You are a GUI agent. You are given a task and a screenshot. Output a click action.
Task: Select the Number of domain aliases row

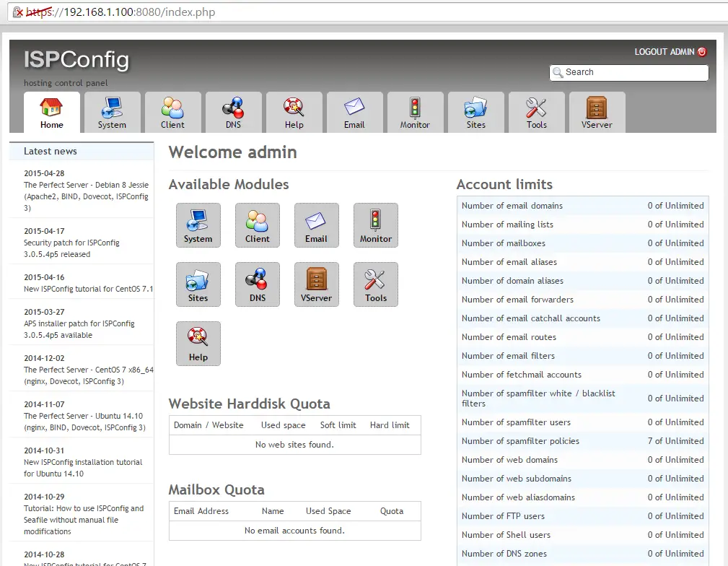583,281
